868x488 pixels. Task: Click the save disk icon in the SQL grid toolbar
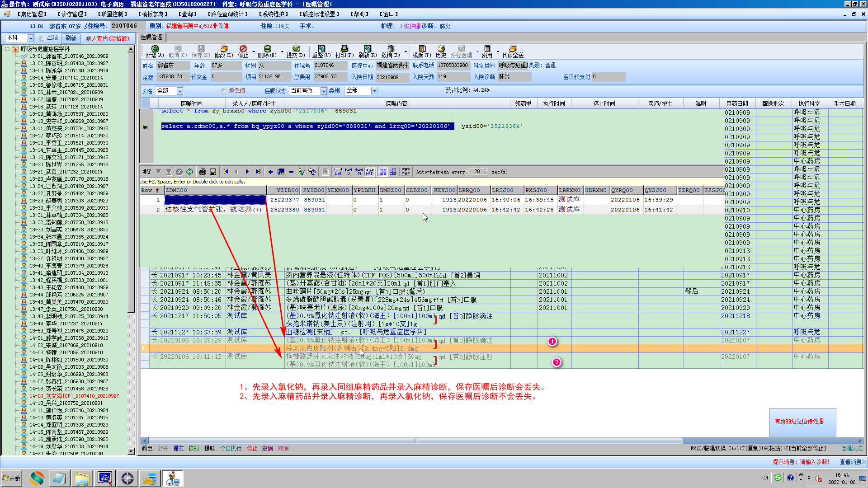pos(213,172)
